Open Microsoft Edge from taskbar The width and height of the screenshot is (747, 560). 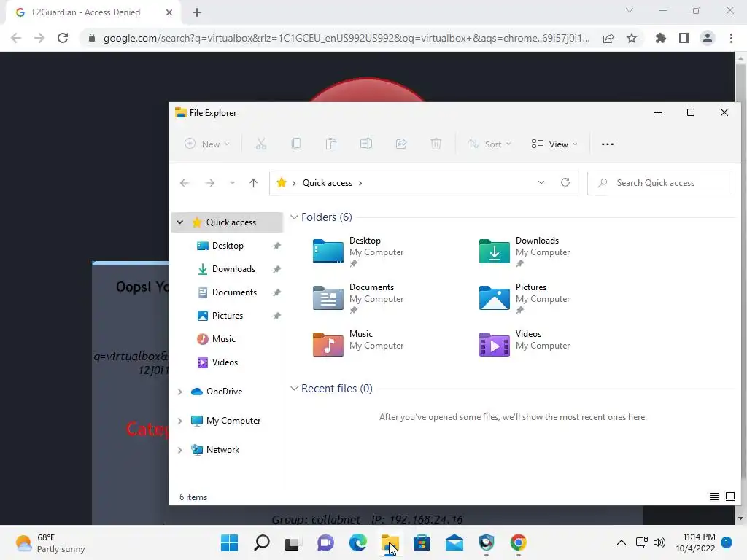coord(357,542)
